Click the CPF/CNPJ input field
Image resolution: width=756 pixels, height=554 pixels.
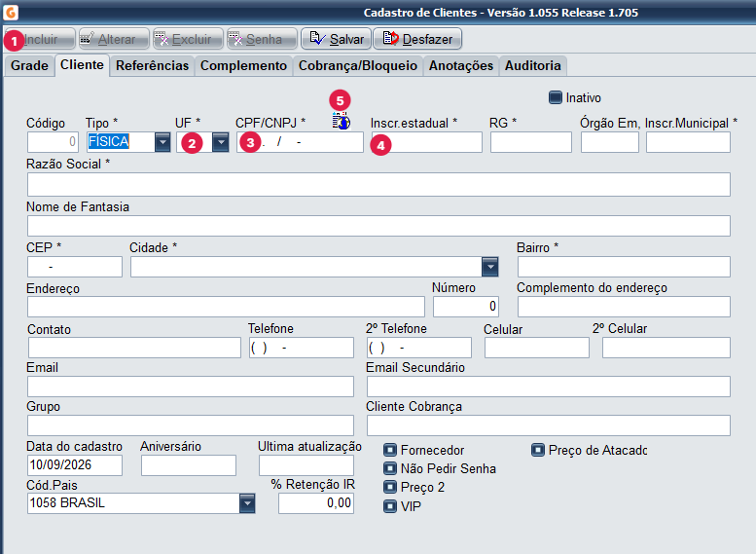300,142
